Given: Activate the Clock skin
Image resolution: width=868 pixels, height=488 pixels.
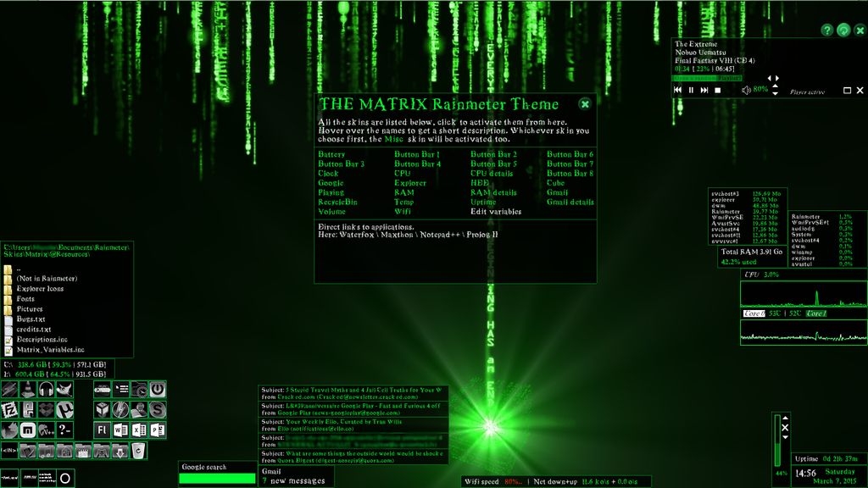Looking at the screenshot, I should coord(328,173).
